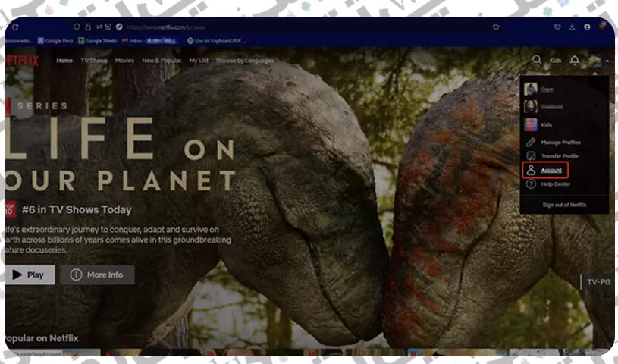The width and height of the screenshot is (618, 364).
Task: Click the TV-PG maturity rating
Action: click(x=598, y=282)
